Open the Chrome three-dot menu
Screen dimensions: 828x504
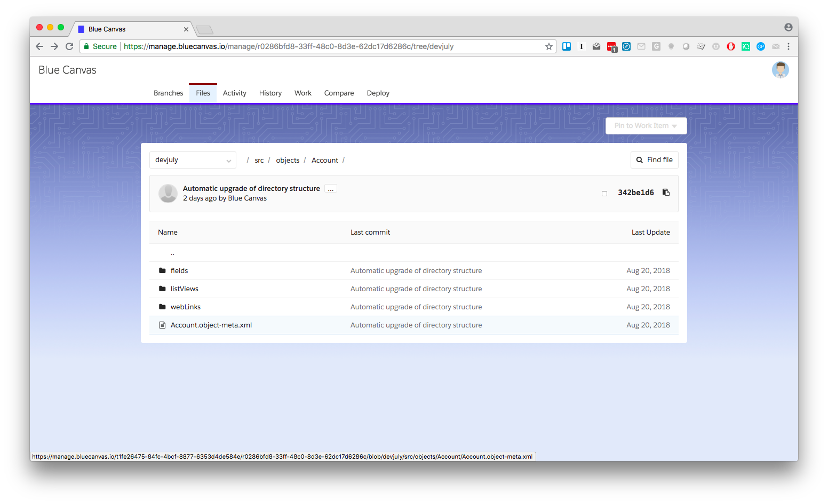pos(789,46)
